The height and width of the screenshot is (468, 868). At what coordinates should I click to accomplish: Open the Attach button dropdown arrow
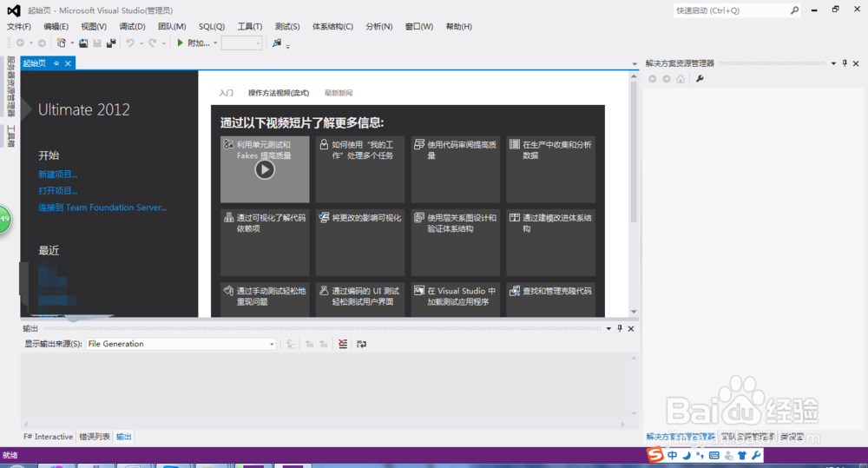215,43
